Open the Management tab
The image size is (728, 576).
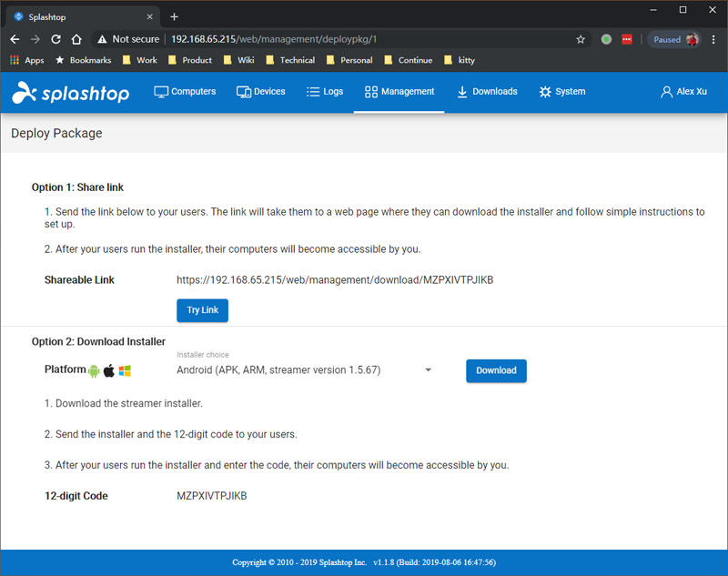399,91
